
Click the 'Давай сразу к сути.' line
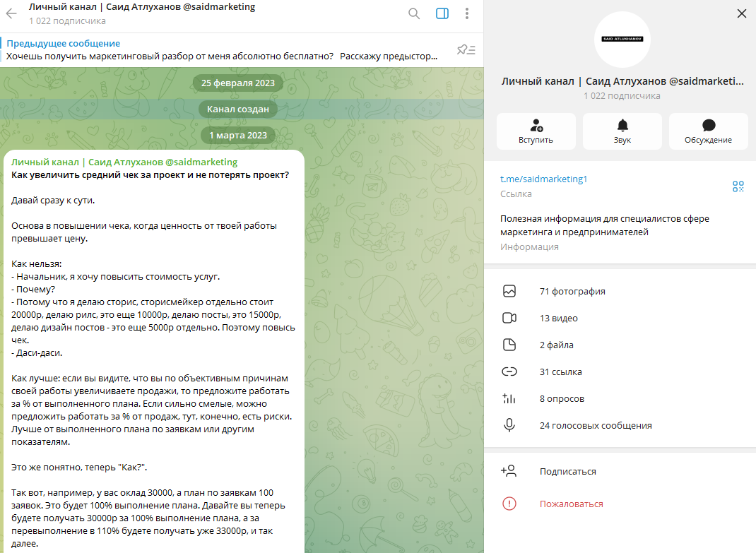[x=53, y=201]
